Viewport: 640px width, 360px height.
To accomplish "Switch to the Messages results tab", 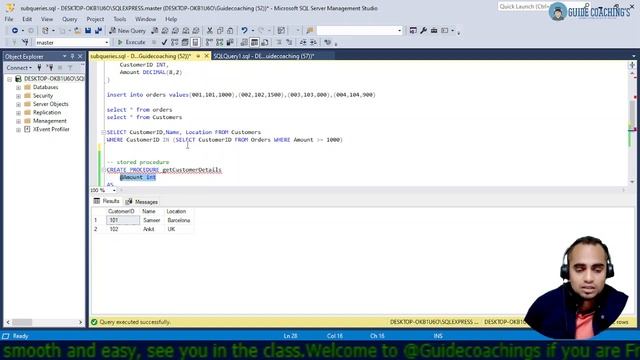I will (142, 202).
